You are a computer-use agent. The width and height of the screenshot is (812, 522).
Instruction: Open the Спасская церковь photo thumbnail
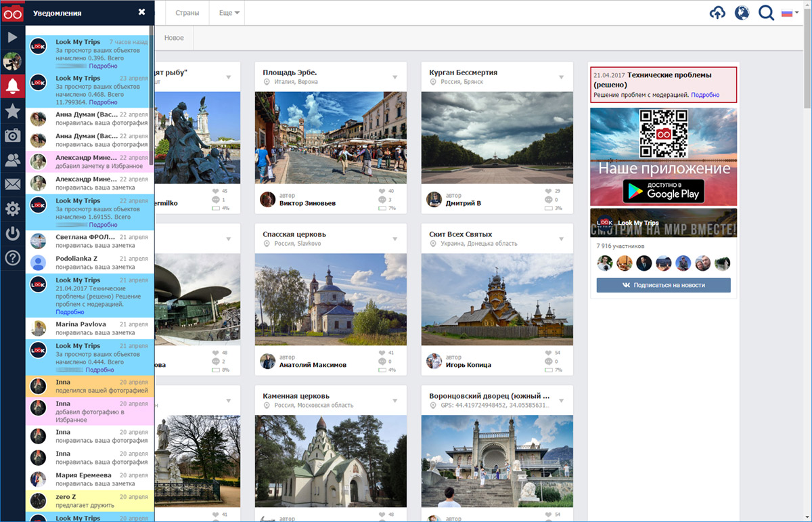pyautogui.click(x=331, y=299)
